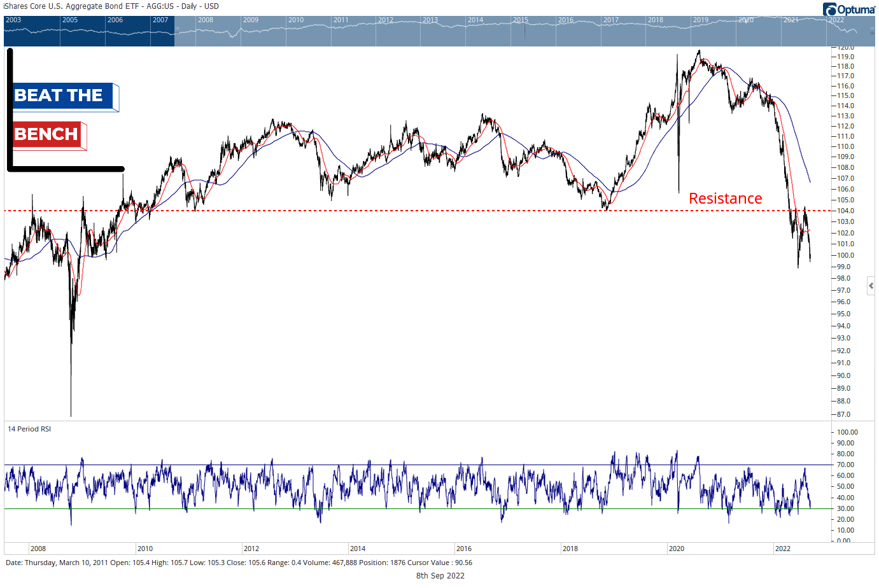Click 2012 on the bottom date axis
The image size is (879, 588).
pyautogui.click(x=251, y=549)
